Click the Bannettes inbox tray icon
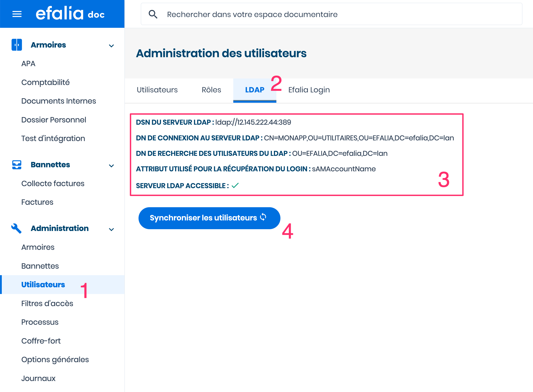The height and width of the screenshot is (392, 533). pos(17,165)
